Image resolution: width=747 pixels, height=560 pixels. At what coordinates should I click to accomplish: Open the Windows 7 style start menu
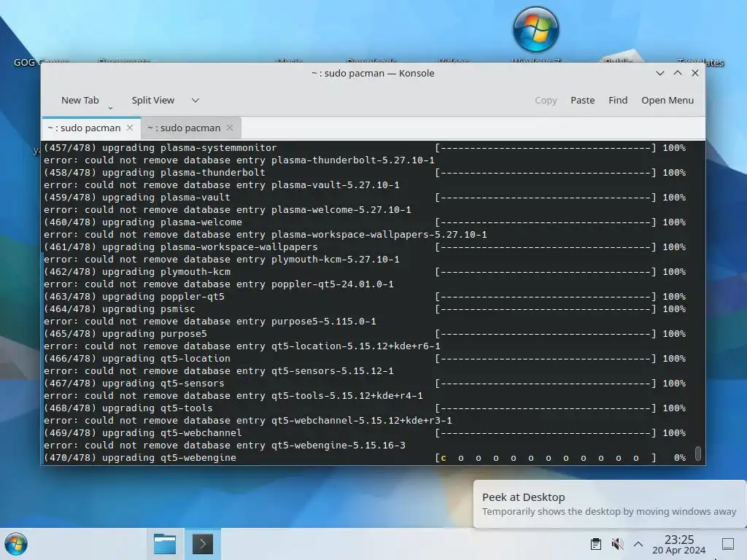tap(16, 544)
